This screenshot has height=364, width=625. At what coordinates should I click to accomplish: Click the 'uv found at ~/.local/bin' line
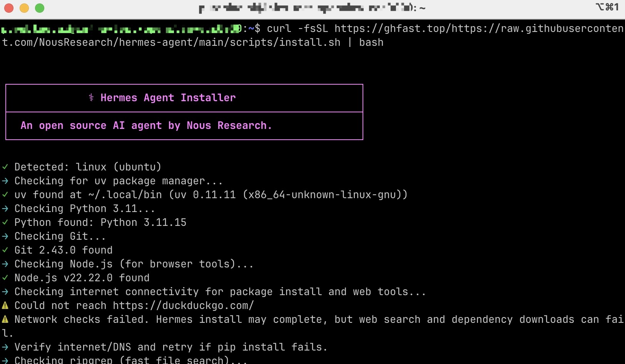click(211, 195)
